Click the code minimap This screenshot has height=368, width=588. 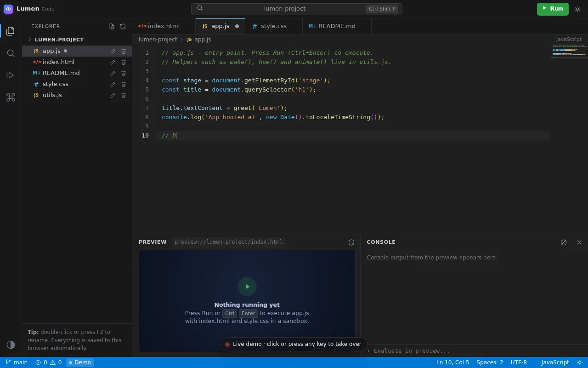(x=569, y=52)
